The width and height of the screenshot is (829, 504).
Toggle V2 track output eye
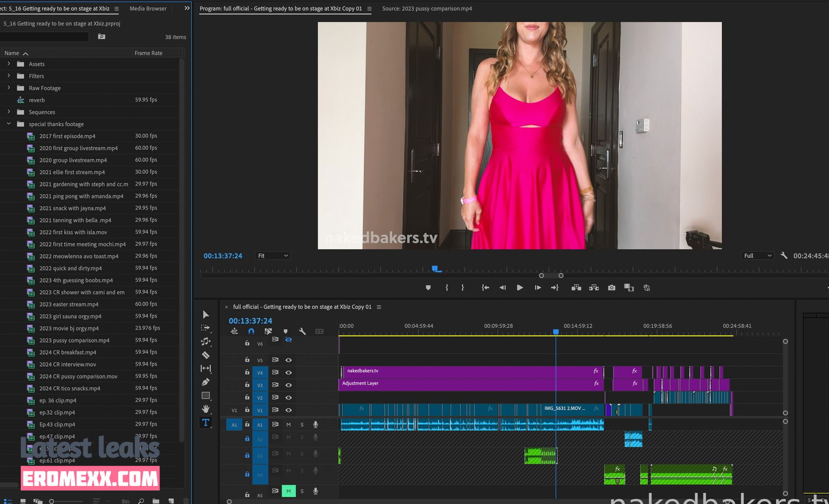[289, 397]
